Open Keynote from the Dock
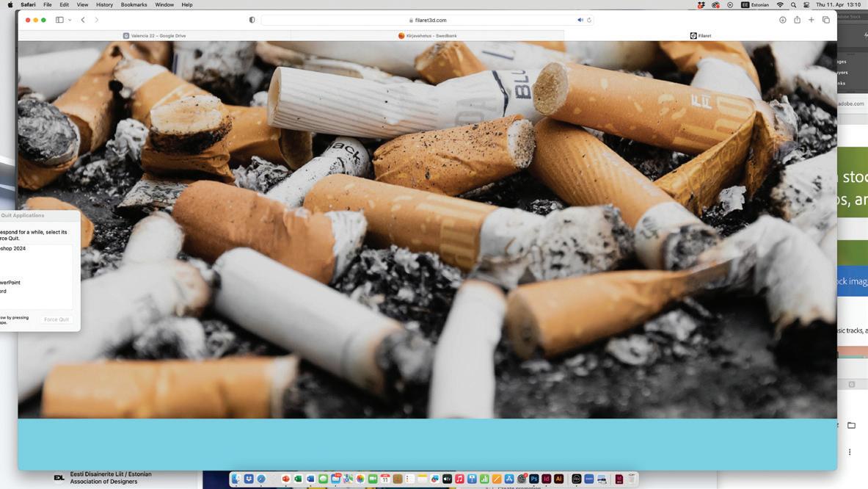Image resolution: width=868 pixels, height=489 pixels. click(472, 479)
